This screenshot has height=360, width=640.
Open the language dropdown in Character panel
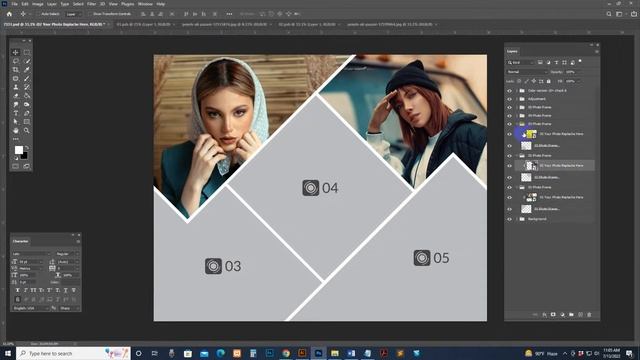31,308
